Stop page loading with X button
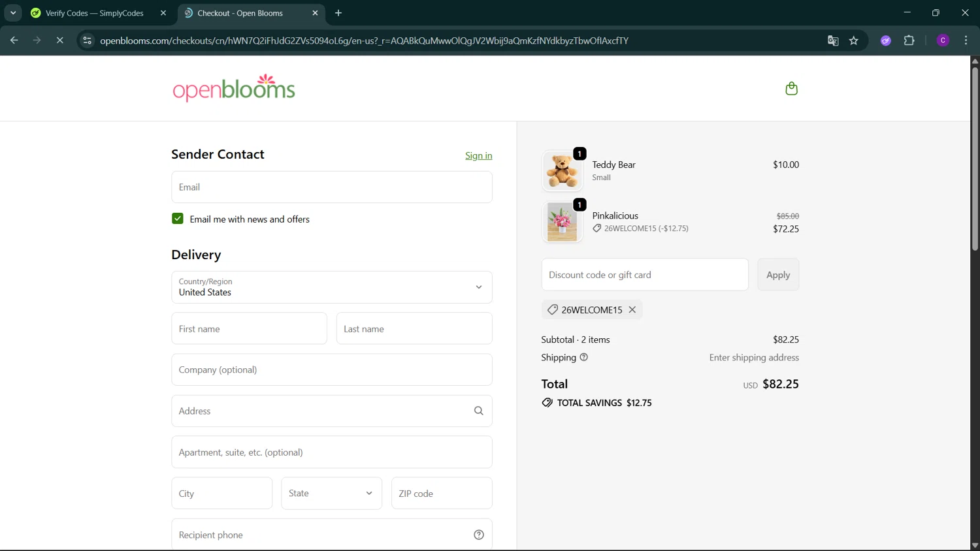 (x=59, y=40)
